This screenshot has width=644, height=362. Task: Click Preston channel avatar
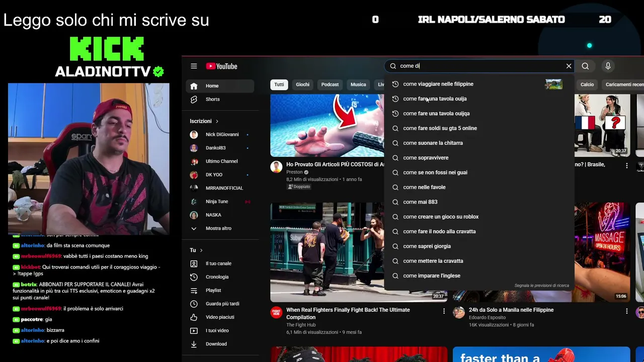(x=276, y=167)
